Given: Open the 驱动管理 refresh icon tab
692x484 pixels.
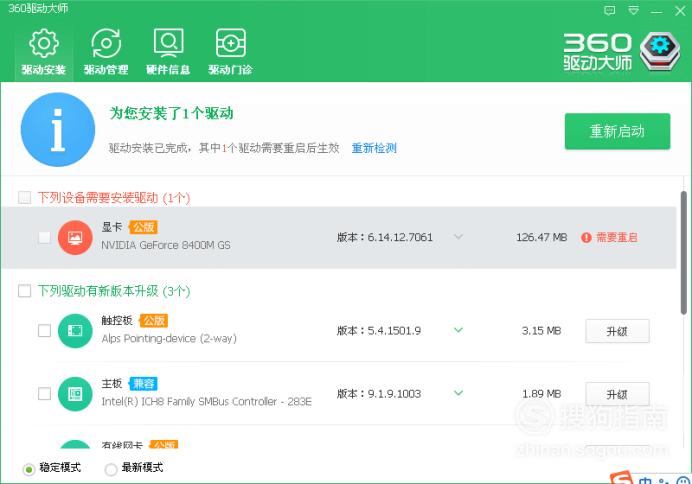Looking at the screenshot, I should pos(106,52).
